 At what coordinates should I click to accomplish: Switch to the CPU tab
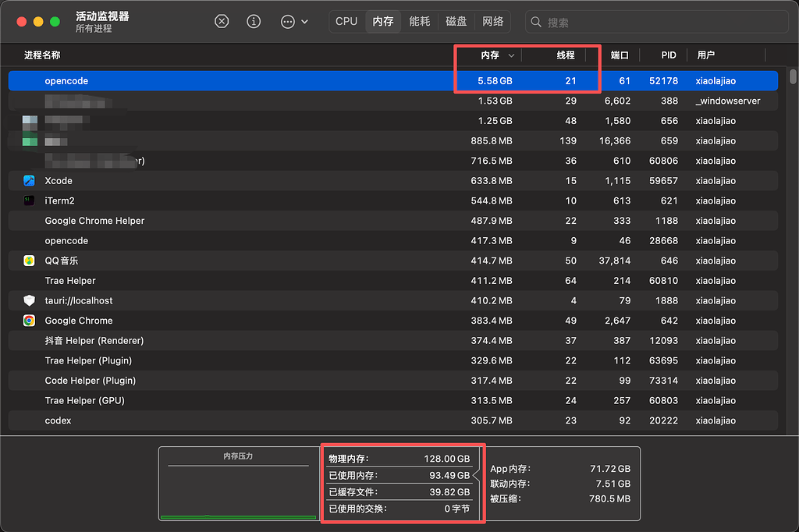pyautogui.click(x=346, y=21)
